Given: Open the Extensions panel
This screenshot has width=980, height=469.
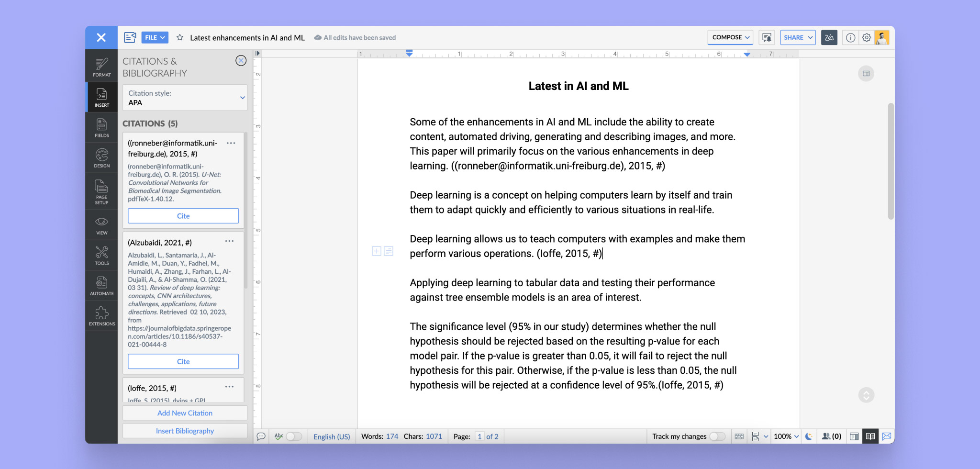Looking at the screenshot, I should click(x=101, y=316).
